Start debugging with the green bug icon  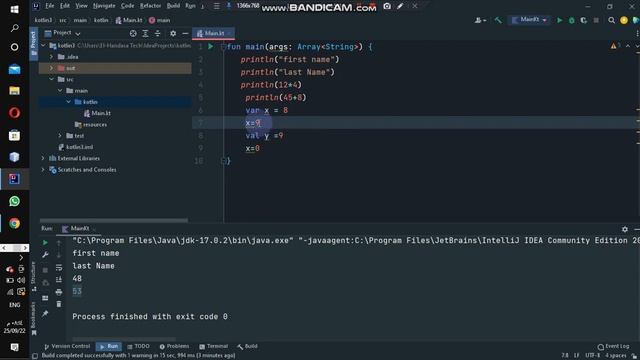click(572, 20)
